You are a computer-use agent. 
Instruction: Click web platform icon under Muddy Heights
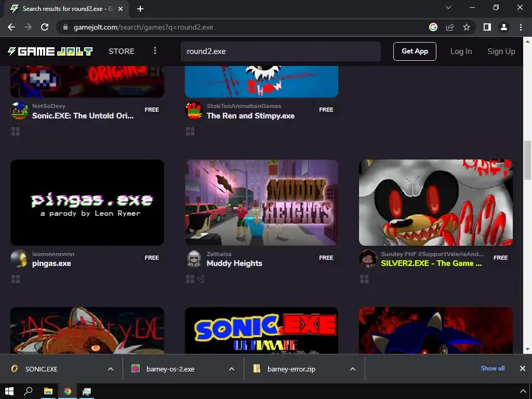[x=201, y=279]
